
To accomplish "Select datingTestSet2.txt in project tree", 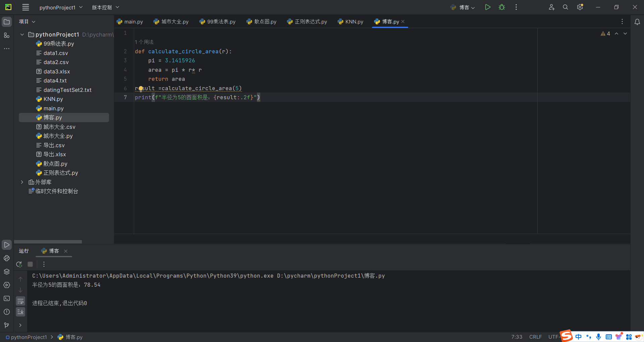I will coord(67,90).
